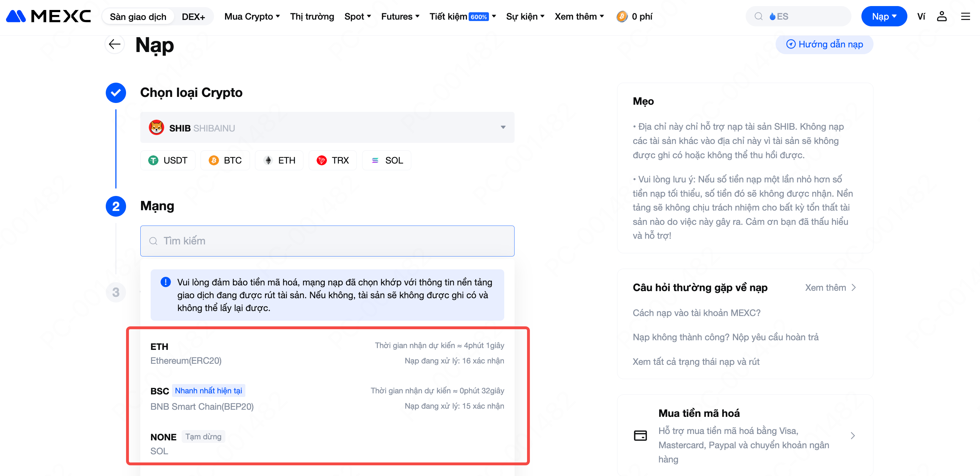Click Xem thêm in FAQ section
The height and width of the screenshot is (476, 980).
(830, 287)
